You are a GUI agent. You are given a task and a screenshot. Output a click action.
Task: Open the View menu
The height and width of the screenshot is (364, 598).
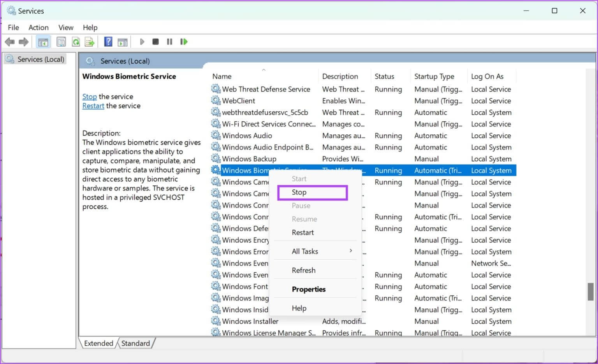pos(66,27)
